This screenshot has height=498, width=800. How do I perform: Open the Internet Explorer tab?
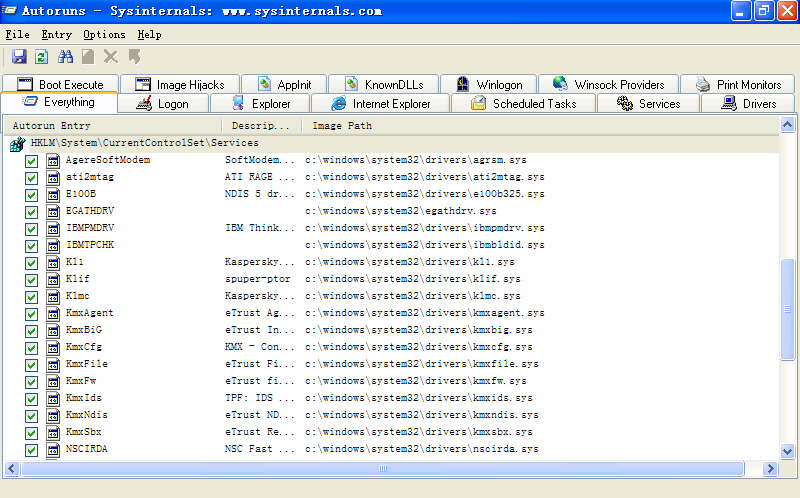(381, 104)
